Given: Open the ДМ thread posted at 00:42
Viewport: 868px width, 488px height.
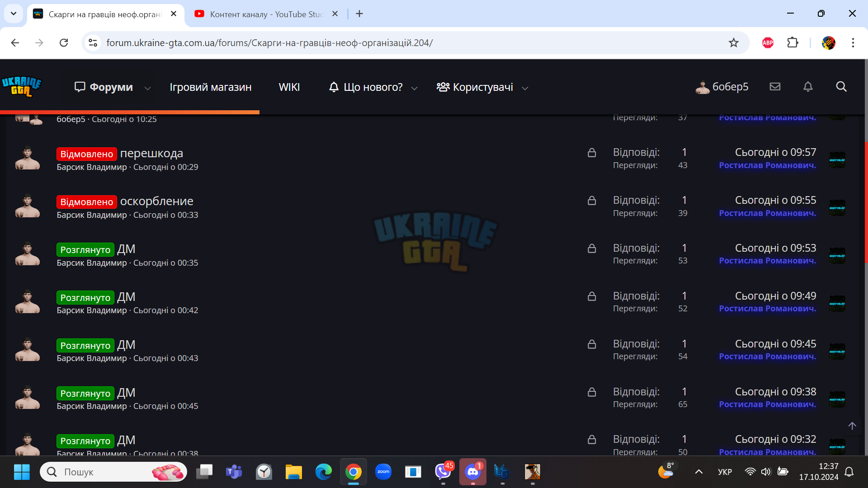Looking at the screenshot, I should [x=126, y=297].
